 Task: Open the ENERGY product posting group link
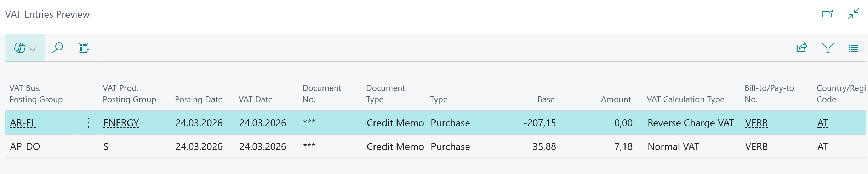pyautogui.click(x=121, y=123)
